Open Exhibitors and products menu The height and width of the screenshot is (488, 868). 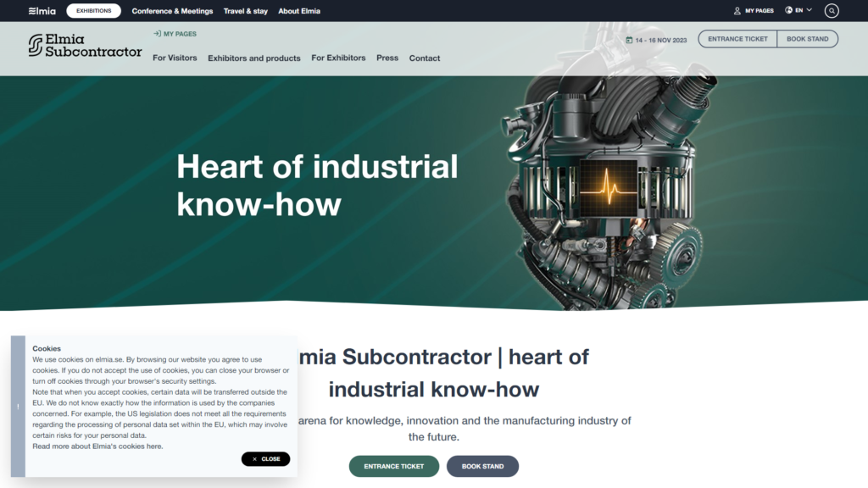point(254,58)
